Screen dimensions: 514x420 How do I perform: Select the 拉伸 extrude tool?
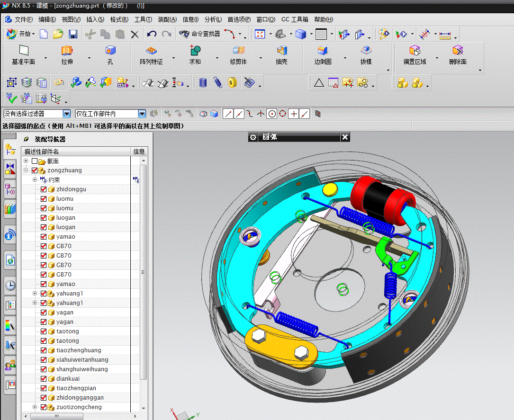coord(67,55)
